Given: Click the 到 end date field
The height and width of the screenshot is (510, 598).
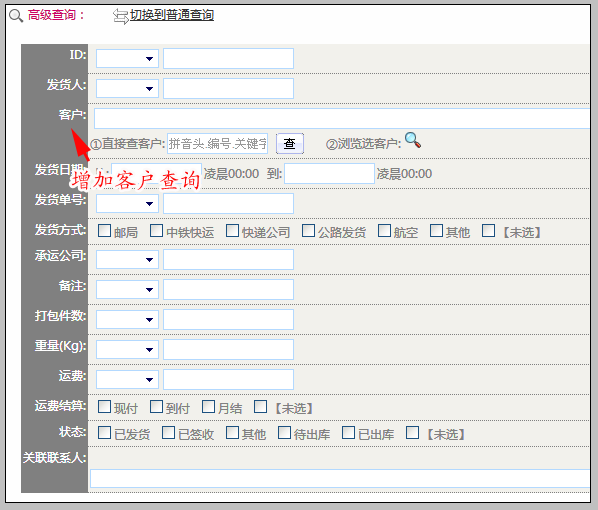Looking at the screenshot, I should click(330, 174).
